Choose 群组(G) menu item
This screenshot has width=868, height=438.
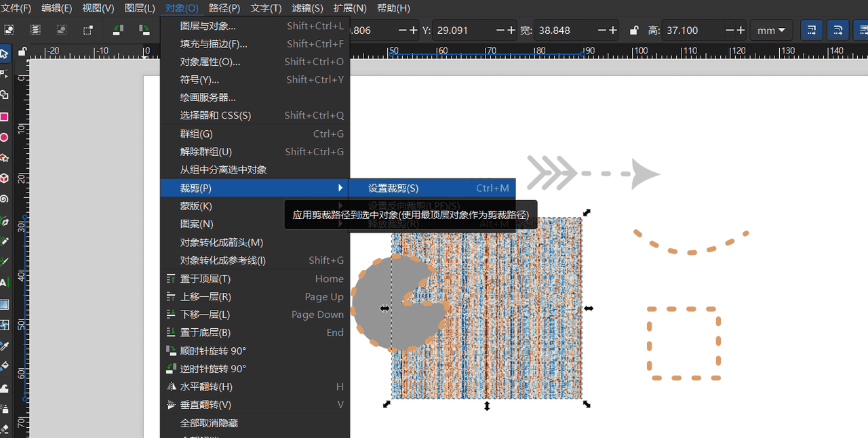coord(254,134)
